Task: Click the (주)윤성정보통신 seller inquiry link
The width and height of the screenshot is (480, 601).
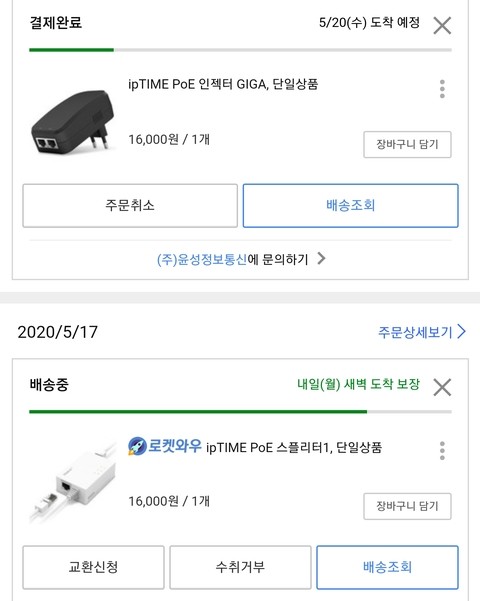Action: [202, 259]
